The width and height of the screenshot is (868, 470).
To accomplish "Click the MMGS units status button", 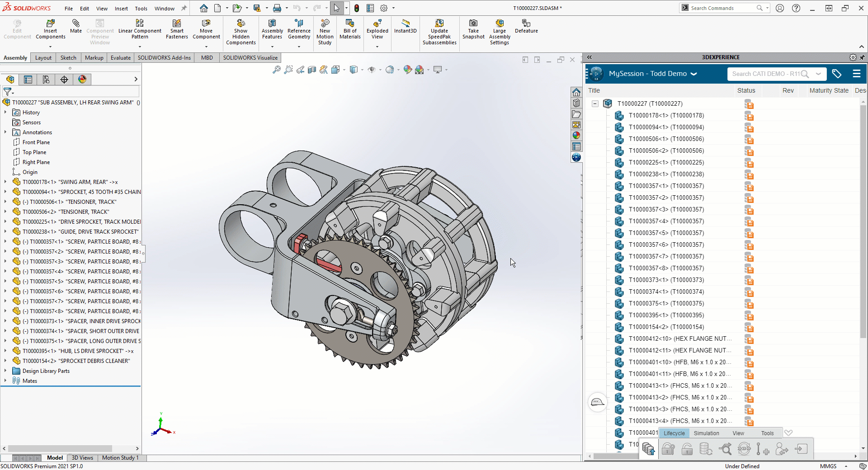I will [x=828, y=466].
